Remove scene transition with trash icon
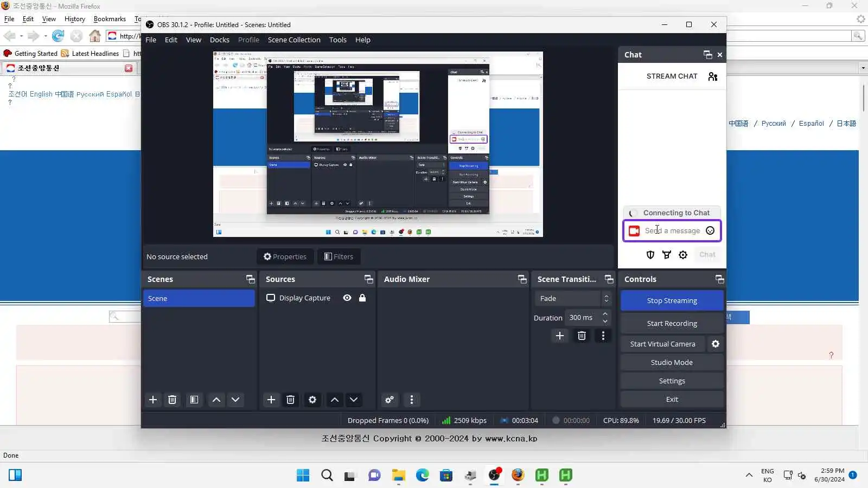The width and height of the screenshot is (868, 488). [582, 336]
